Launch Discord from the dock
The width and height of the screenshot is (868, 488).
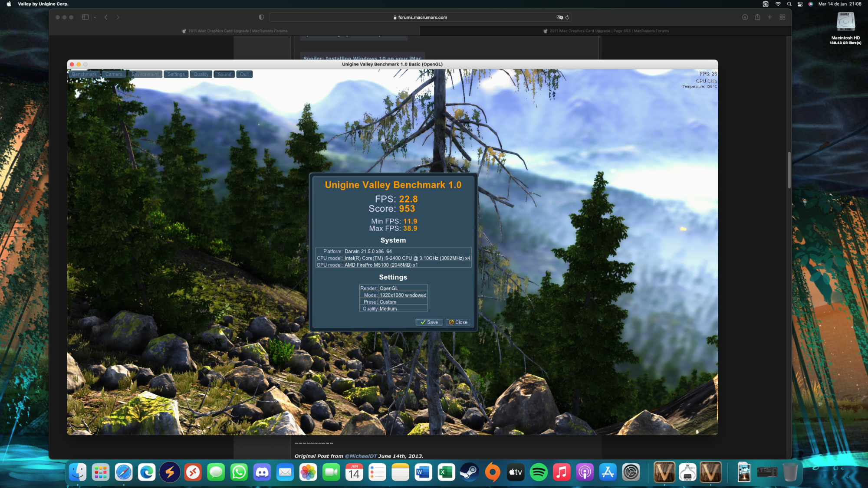262,472
